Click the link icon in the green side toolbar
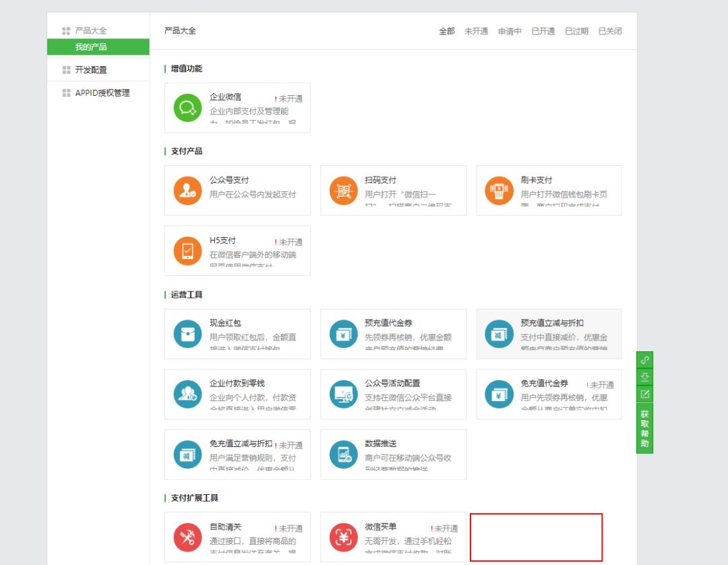This screenshot has width=728, height=565. (x=645, y=360)
